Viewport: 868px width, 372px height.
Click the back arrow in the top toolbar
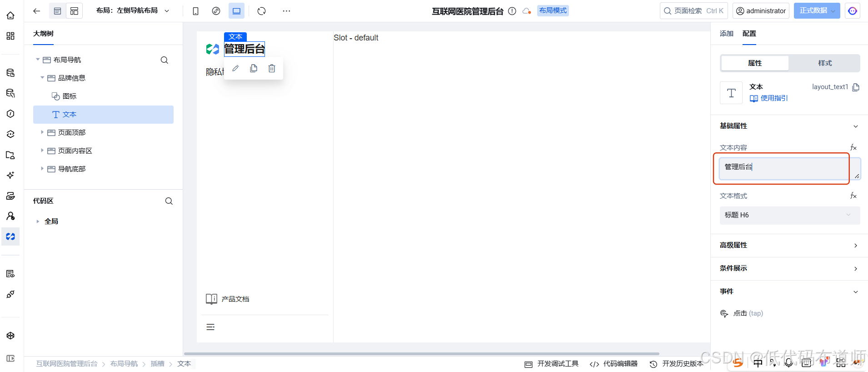coord(37,11)
